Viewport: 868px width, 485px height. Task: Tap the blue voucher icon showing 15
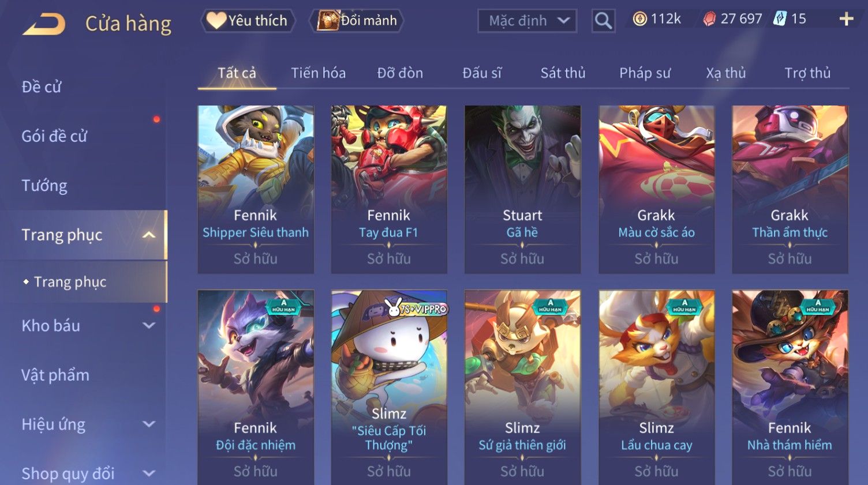780,19
